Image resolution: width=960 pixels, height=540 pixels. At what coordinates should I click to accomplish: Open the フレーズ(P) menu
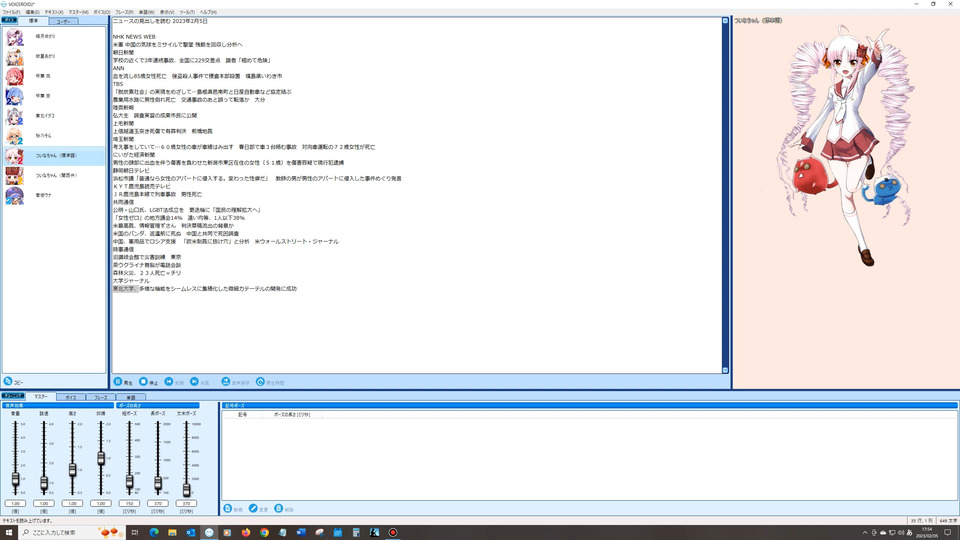(x=124, y=12)
